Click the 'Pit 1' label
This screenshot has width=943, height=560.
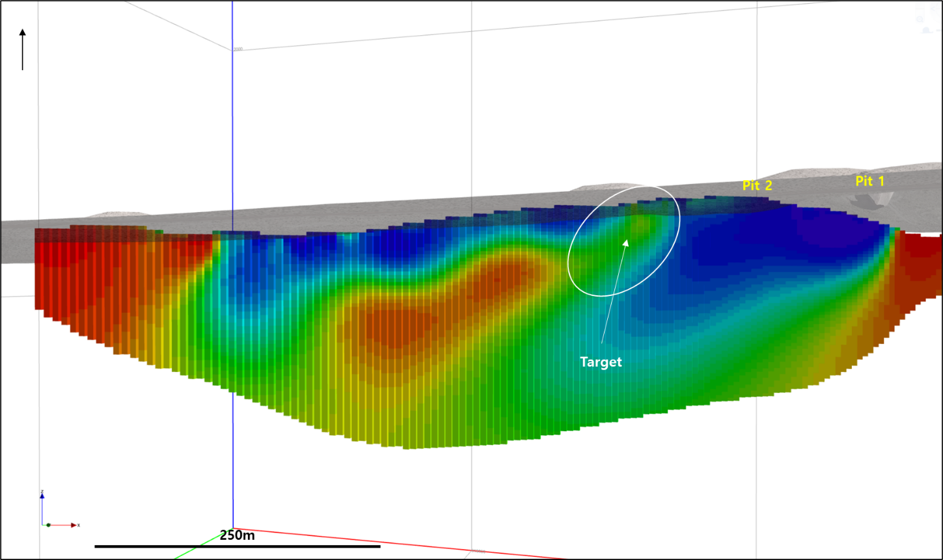click(x=869, y=181)
